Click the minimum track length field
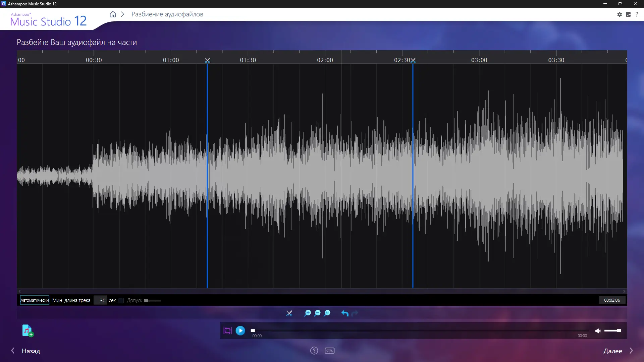This screenshot has height=362, width=644. click(x=100, y=300)
